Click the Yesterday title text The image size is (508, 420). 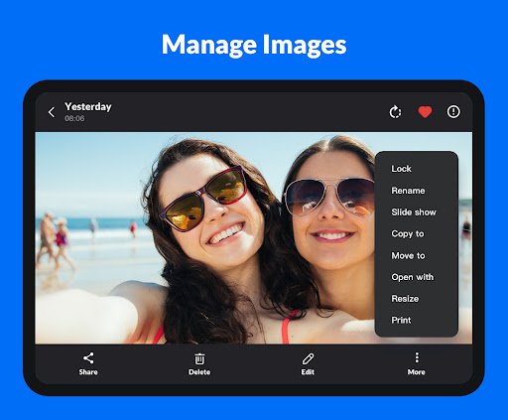[88, 107]
